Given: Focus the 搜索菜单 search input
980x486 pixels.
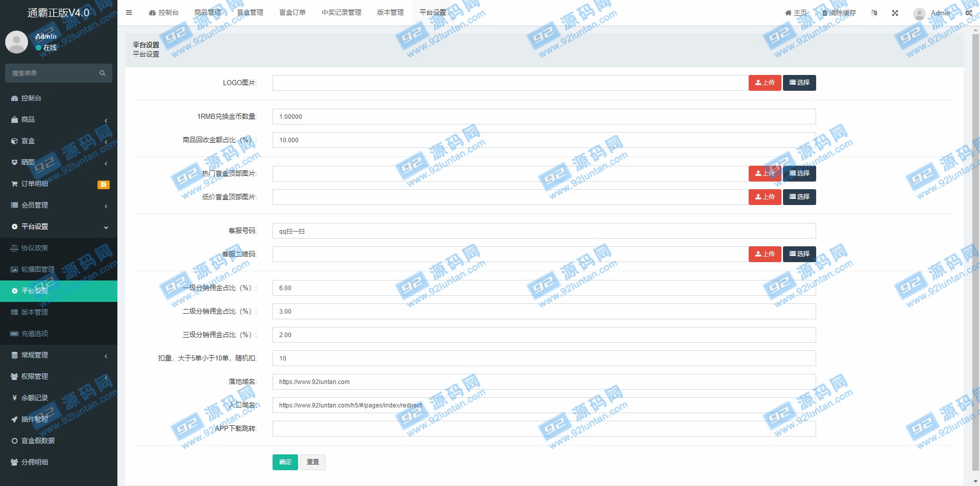Looking at the screenshot, I should (x=51, y=73).
